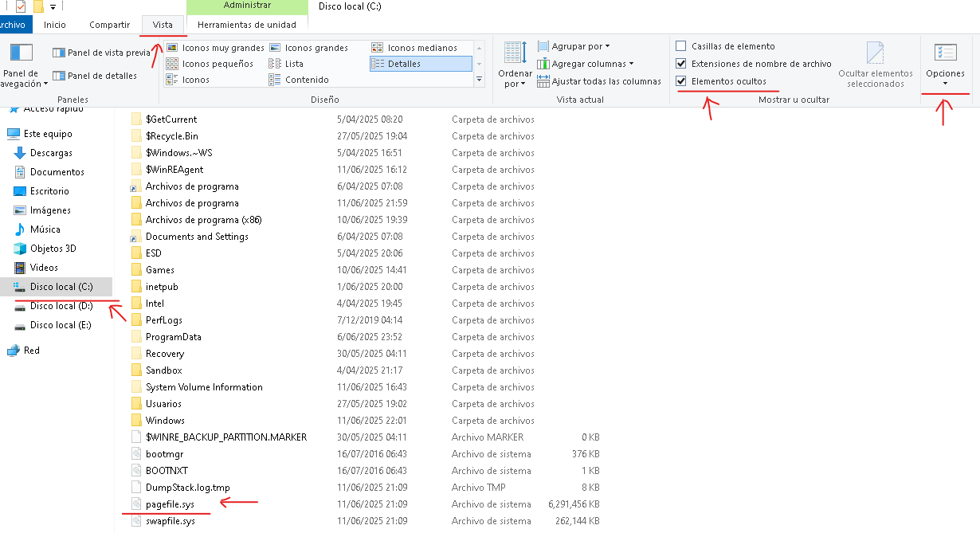
Task: Open quick access toolbar dropdown arrow
Action: [53, 7]
